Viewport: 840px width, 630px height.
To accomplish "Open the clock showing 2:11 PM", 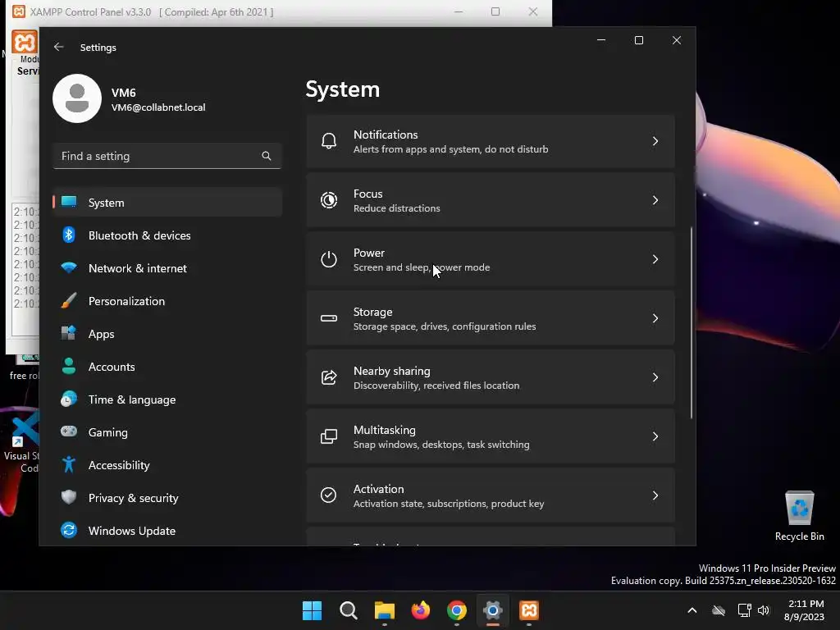I will (x=805, y=610).
